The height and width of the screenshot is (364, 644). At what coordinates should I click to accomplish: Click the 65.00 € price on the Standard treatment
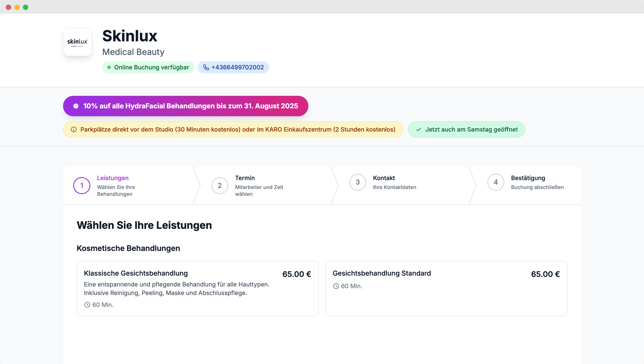[545, 274]
